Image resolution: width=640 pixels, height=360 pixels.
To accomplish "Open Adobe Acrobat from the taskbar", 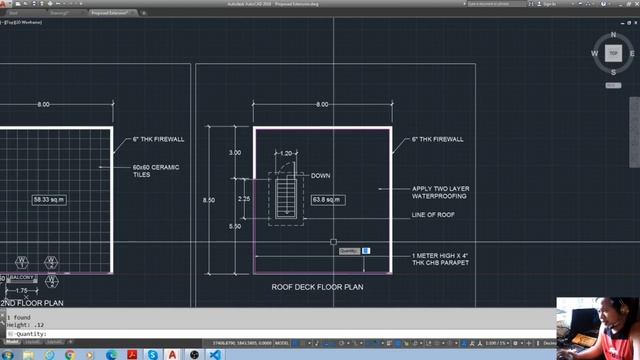I will pos(132,355).
